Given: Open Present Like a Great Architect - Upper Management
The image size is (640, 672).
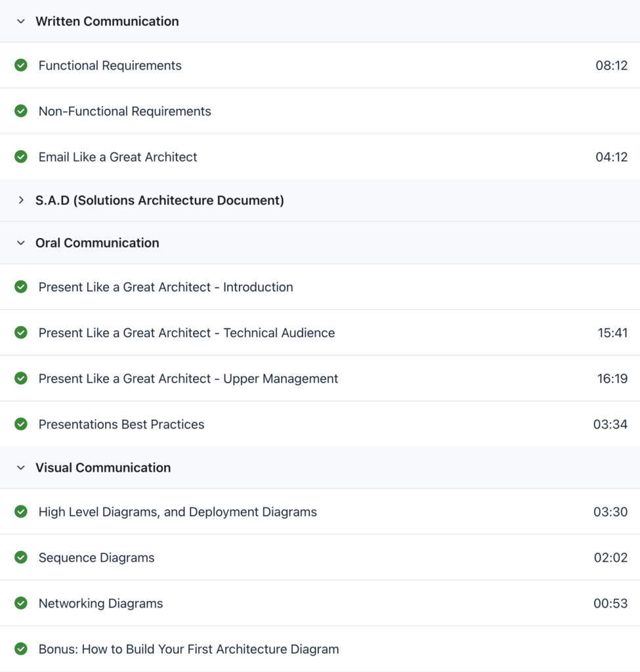Looking at the screenshot, I should pos(188,379).
